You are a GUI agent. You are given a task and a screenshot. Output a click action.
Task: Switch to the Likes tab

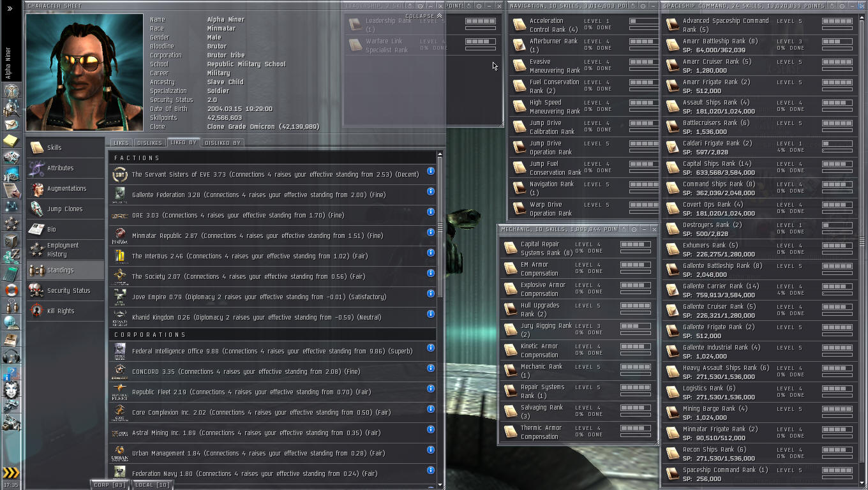click(121, 143)
